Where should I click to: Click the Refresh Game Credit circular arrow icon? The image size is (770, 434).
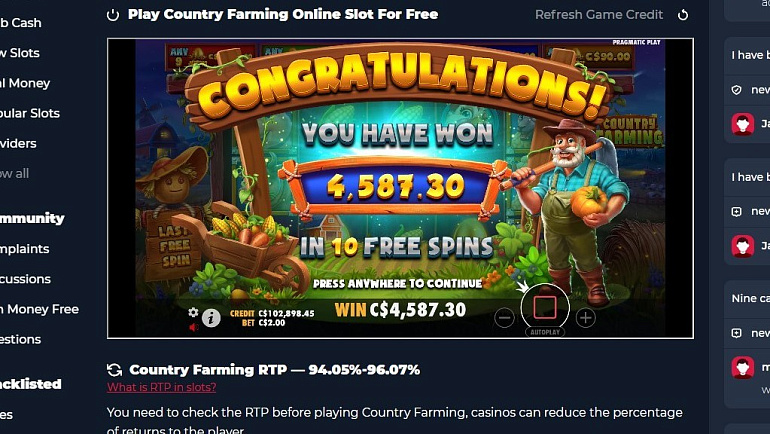coord(683,15)
